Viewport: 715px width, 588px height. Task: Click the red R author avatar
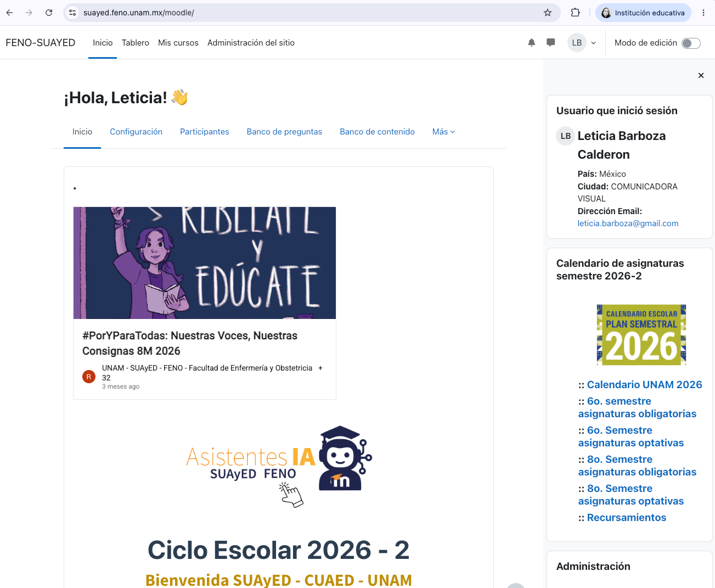pos(89,377)
